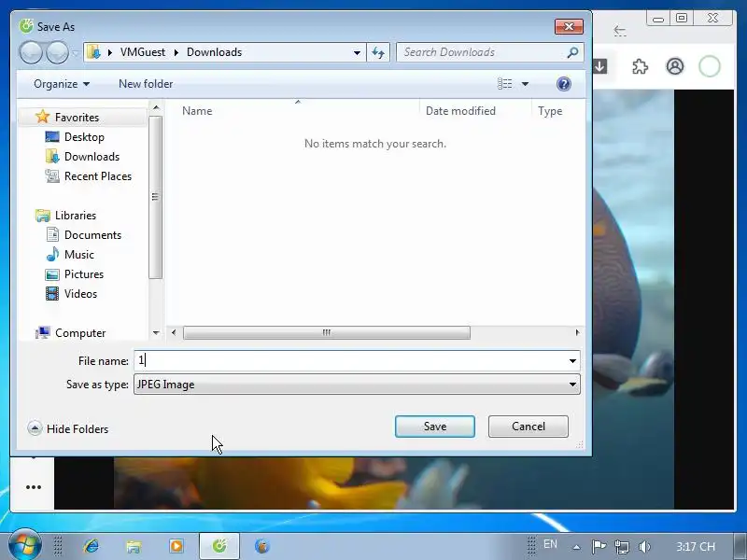Click the navigation pane scroll down arrow
Image resolution: width=747 pixels, height=560 pixels.
coord(156,333)
